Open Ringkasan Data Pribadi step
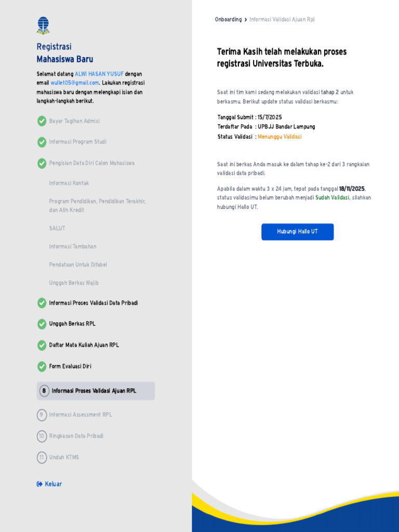Screen dimensions: 399x532 coord(76,436)
